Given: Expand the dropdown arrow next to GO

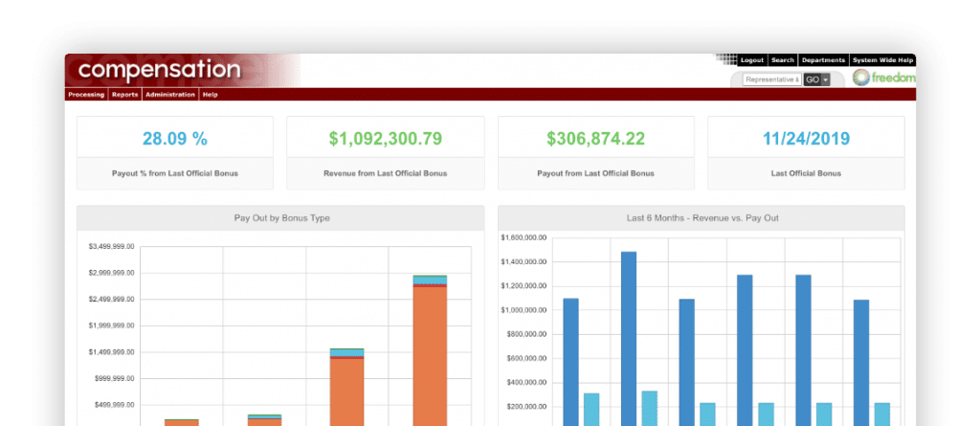Looking at the screenshot, I should point(826,79).
